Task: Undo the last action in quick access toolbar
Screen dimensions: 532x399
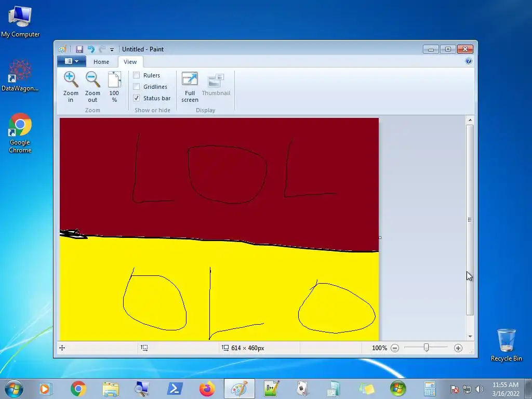Action: [91, 49]
